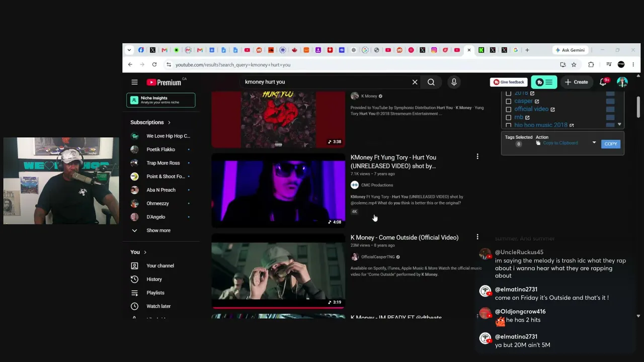Open the account avatar menu

622,82
